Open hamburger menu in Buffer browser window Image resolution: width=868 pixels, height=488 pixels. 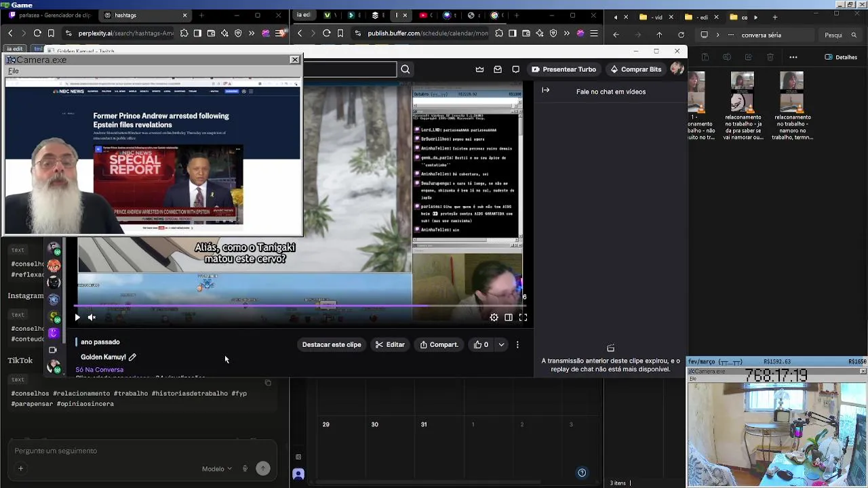(594, 33)
